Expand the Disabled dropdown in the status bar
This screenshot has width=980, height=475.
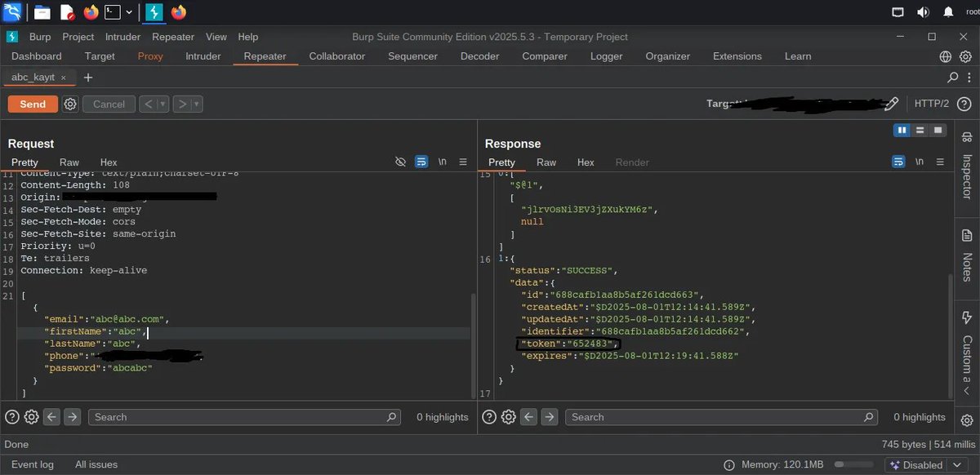[x=957, y=464]
